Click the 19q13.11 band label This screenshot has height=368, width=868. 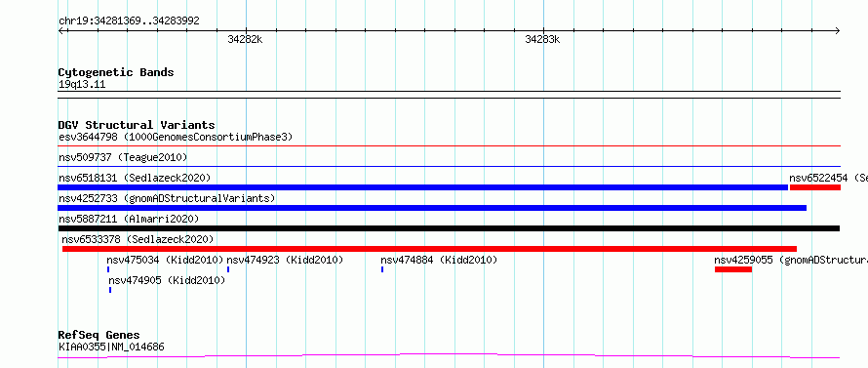click(x=82, y=85)
